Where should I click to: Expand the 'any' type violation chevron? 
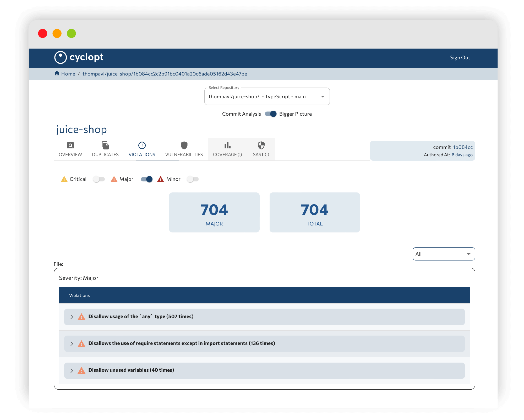(72, 317)
